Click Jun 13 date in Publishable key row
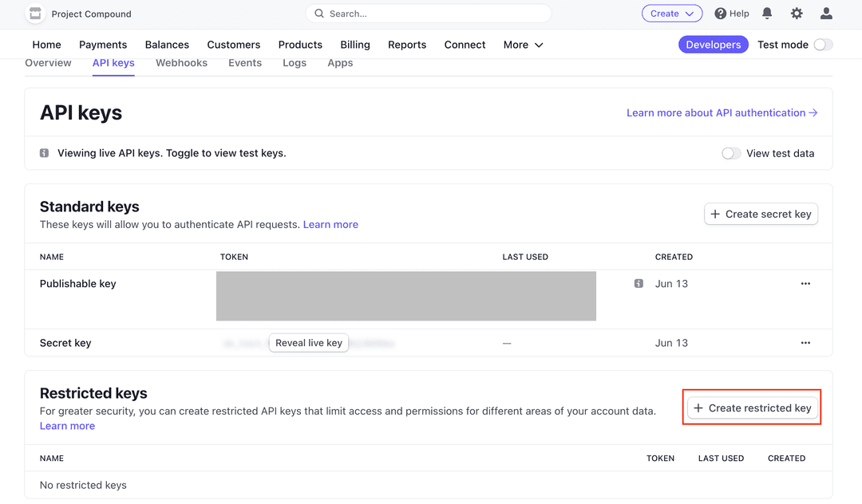The height and width of the screenshot is (504, 862). tap(671, 284)
